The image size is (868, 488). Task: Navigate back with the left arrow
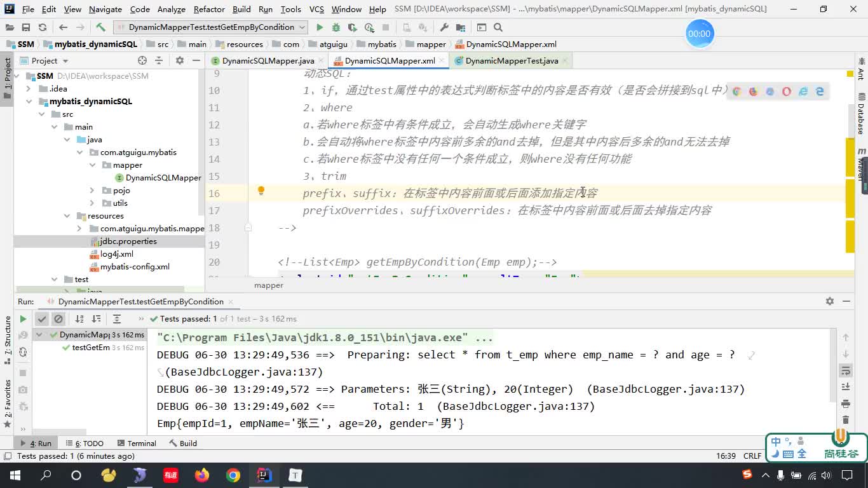[x=63, y=27]
